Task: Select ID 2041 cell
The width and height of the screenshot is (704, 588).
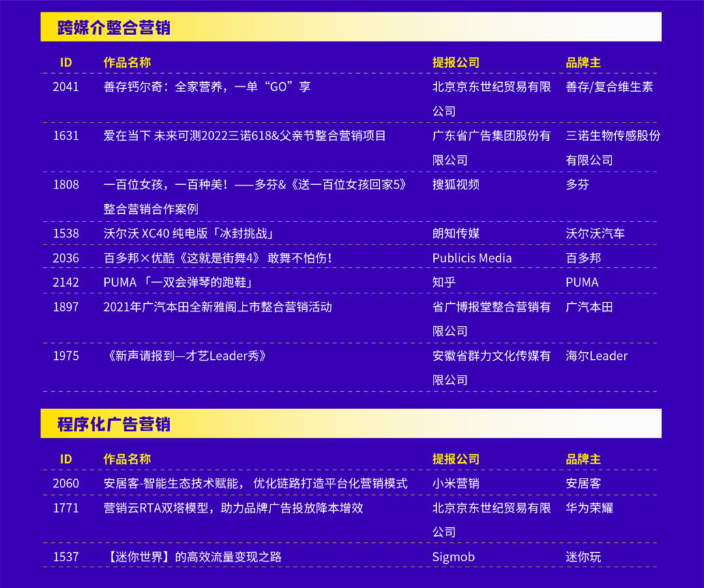Action: [66, 87]
